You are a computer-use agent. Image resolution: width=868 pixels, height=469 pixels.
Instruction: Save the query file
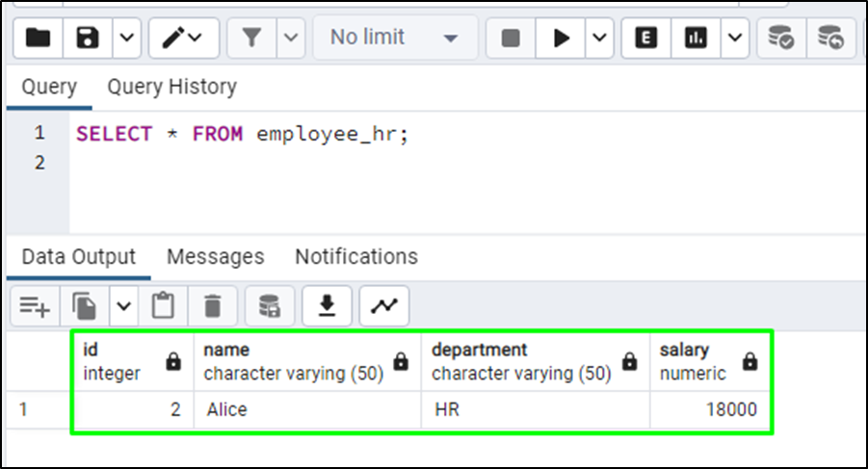point(88,38)
